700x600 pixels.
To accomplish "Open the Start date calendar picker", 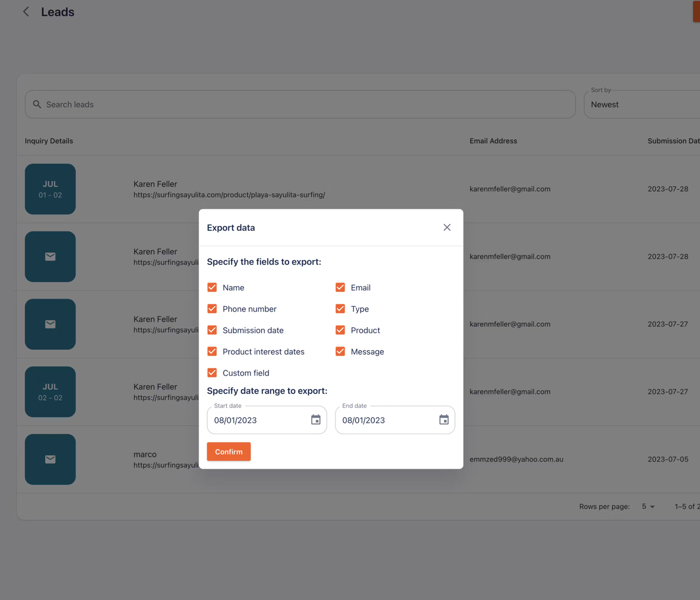I will [x=316, y=420].
